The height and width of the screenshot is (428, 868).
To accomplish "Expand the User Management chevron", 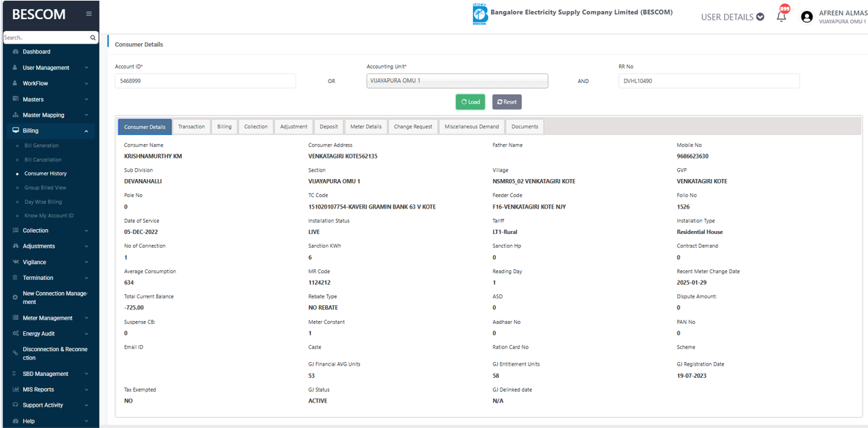I will pos(86,68).
